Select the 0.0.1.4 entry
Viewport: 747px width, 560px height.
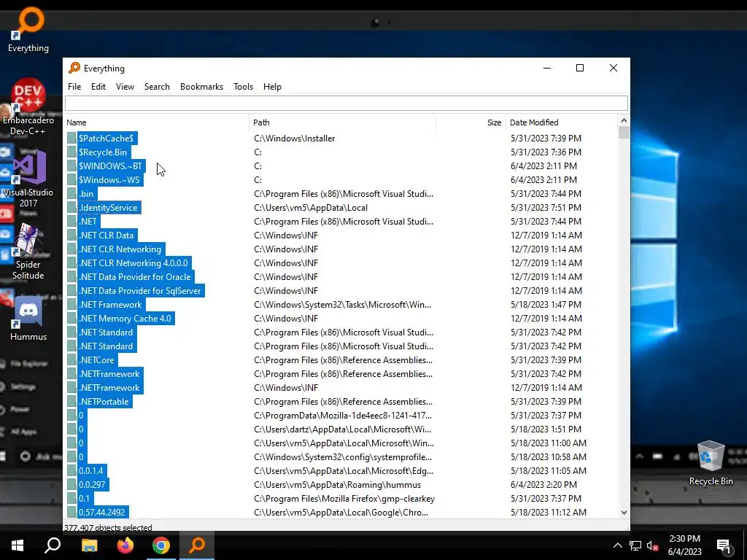point(91,471)
